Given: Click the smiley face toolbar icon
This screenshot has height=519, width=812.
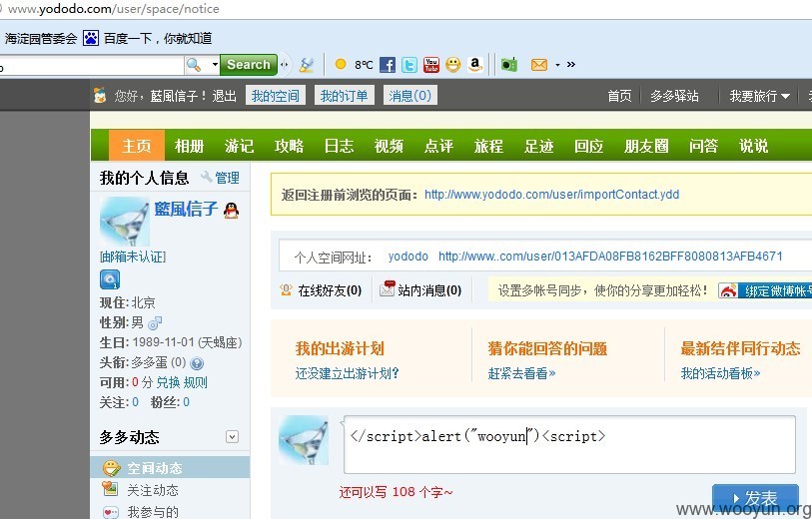Looking at the screenshot, I should tap(453, 65).
